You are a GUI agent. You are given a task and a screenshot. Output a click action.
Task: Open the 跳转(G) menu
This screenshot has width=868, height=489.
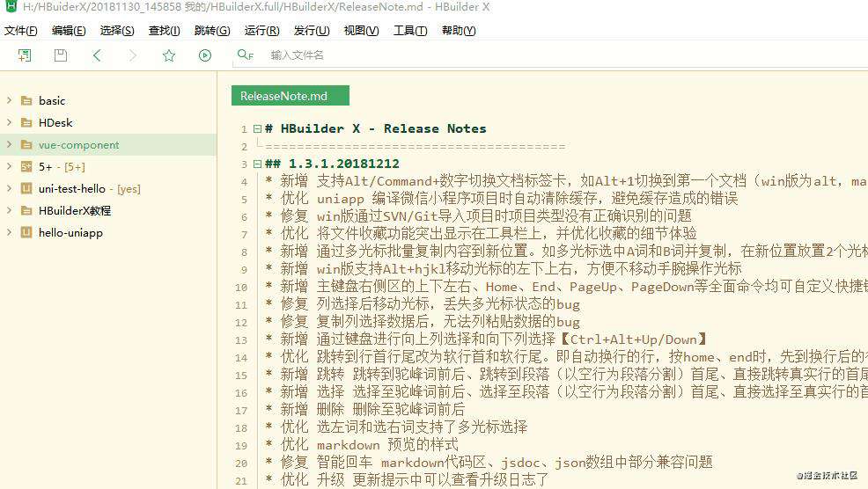(x=212, y=31)
